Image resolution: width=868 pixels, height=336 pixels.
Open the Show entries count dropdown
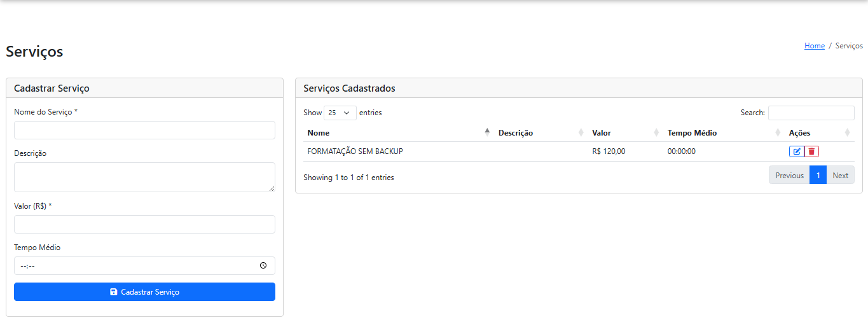tap(340, 113)
